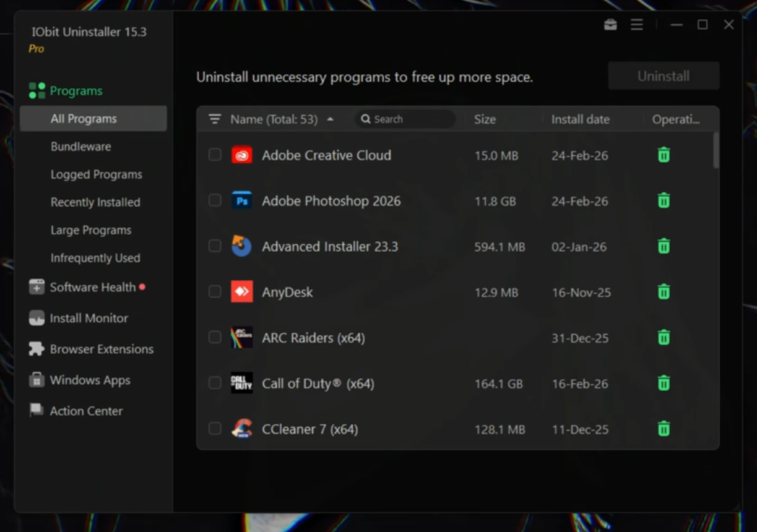The image size is (757, 532).
Task: Click into the Search input field
Action: pyautogui.click(x=405, y=119)
